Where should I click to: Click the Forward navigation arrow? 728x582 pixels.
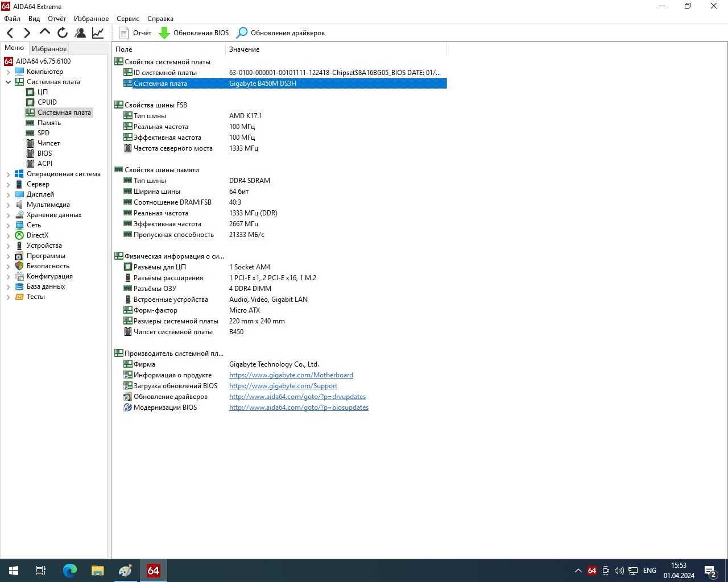point(27,33)
